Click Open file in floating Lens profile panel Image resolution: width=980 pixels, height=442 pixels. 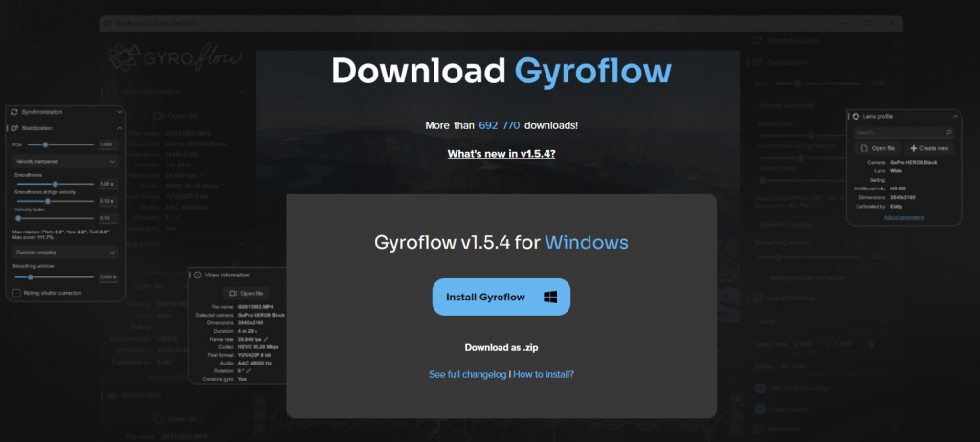click(x=878, y=149)
